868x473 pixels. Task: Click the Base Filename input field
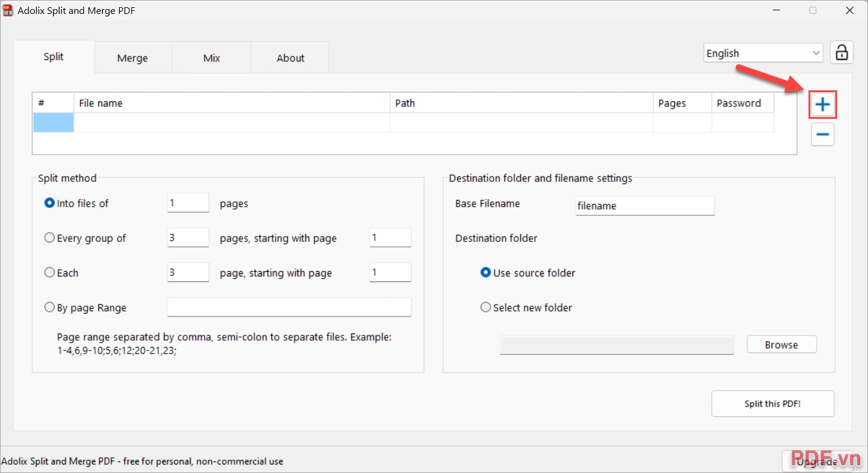tap(645, 206)
